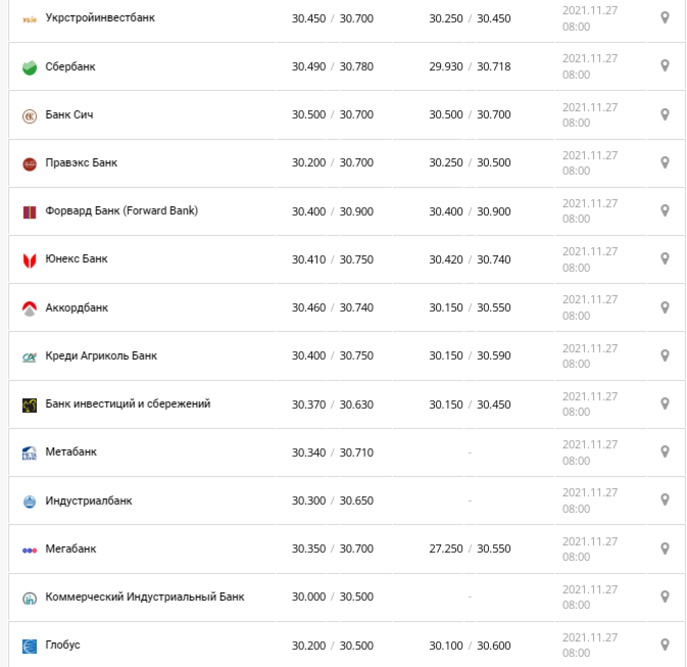Click the pin icon for Метабанк

(665, 451)
